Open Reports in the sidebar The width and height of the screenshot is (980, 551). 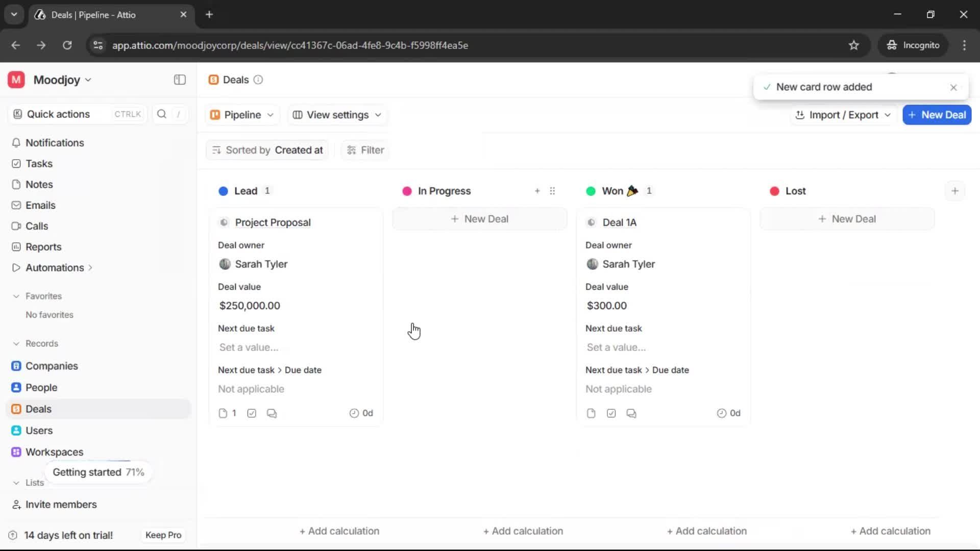(42, 246)
